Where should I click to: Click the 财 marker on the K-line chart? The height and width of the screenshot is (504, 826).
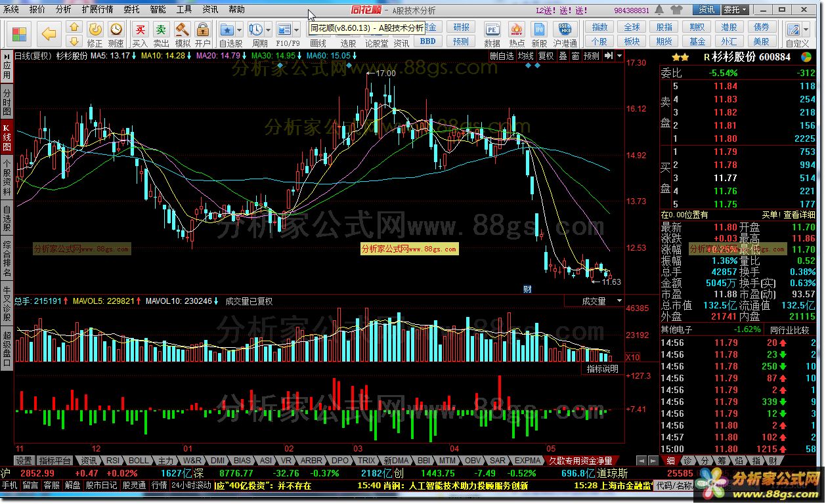[527, 289]
